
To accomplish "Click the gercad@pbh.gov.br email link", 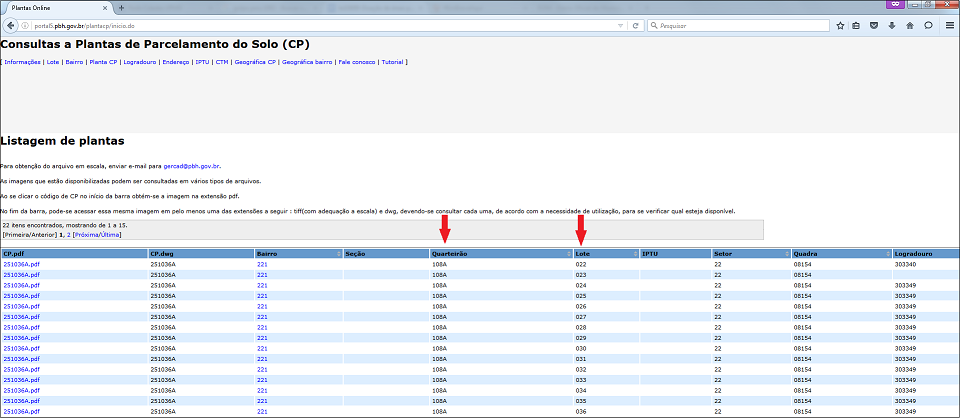I will 191,166.
